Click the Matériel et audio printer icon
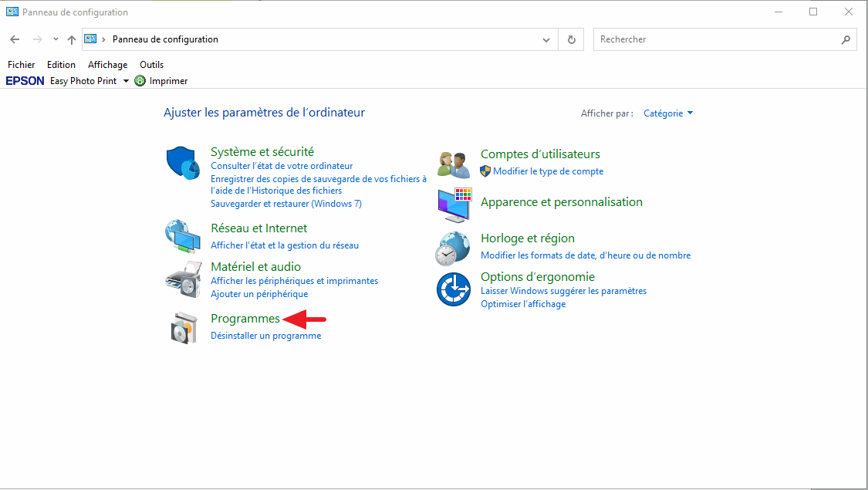This screenshot has height=490, width=868. click(x=183, y=279)
